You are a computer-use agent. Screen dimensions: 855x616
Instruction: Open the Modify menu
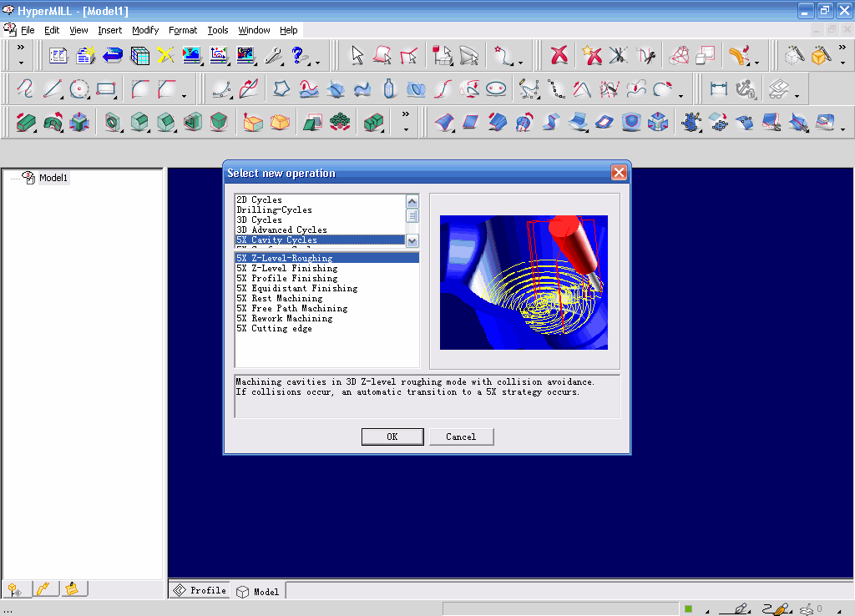coord(145,30)
